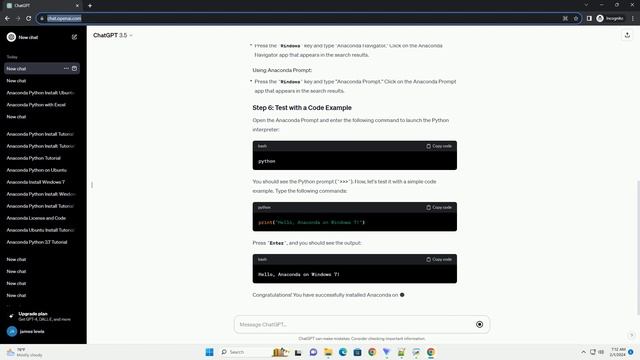Go back in the browser
The image size is (640, 360).
pos(7,18)
